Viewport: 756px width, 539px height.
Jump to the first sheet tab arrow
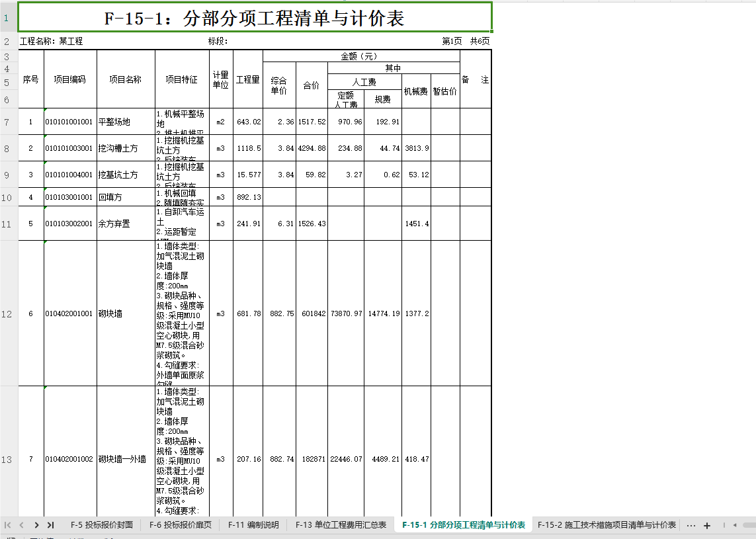click(x=8, y=525)
